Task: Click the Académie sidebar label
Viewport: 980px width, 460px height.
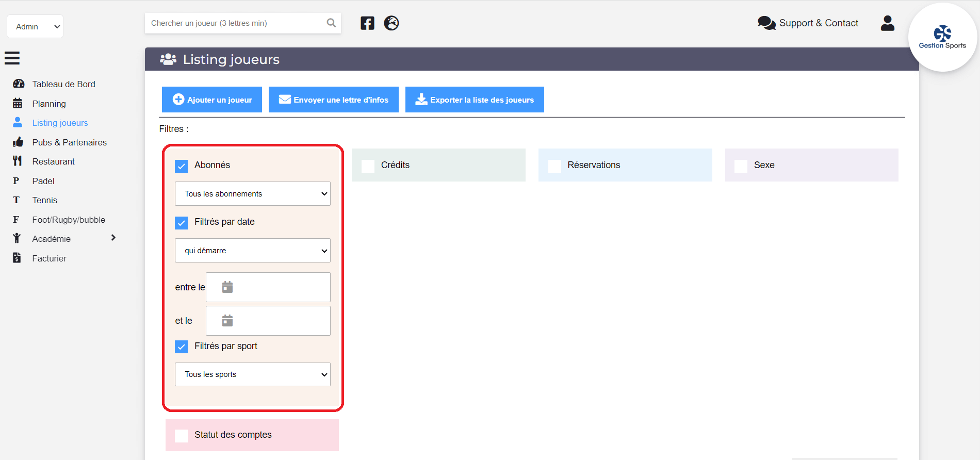Action: click(x=52, y=239)
